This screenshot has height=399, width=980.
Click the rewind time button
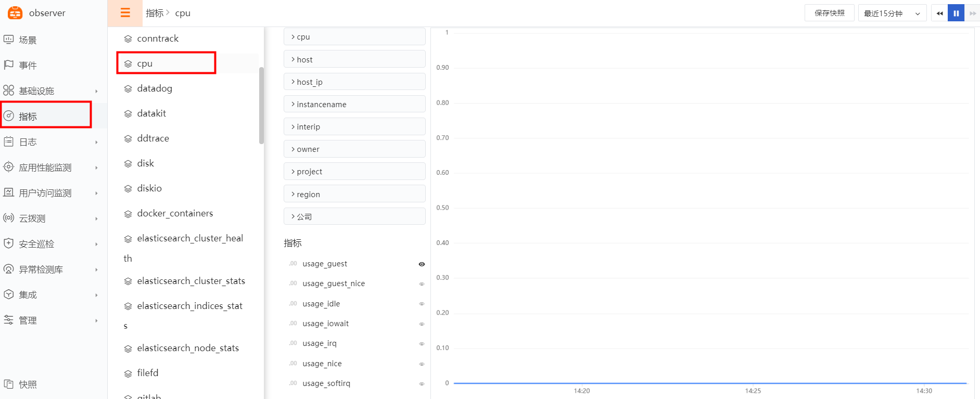point(939,14)
